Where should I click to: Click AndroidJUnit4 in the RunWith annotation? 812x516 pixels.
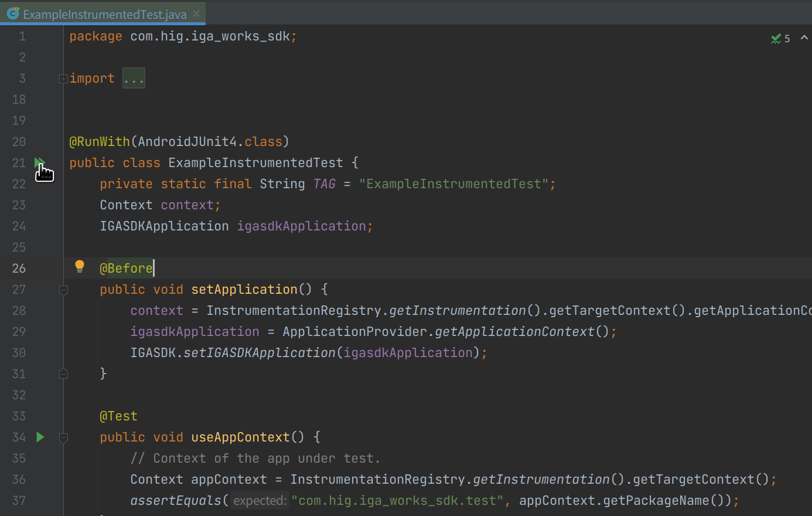click(x=187, y=141)
